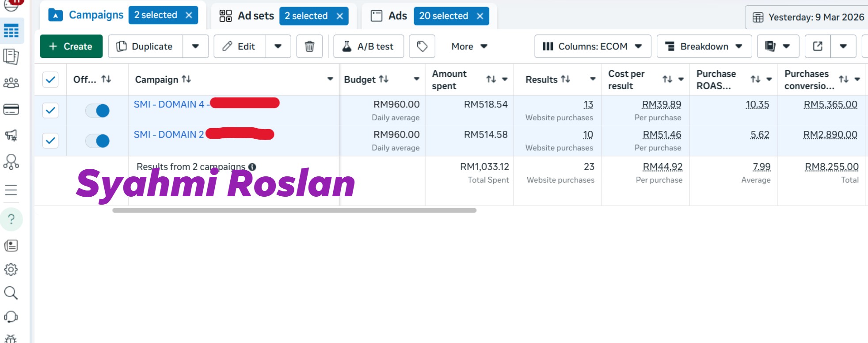Open the date range picker Yesterday: 9 Mar 2026
This screenshot has height=343, width=868.
(808, 17)
